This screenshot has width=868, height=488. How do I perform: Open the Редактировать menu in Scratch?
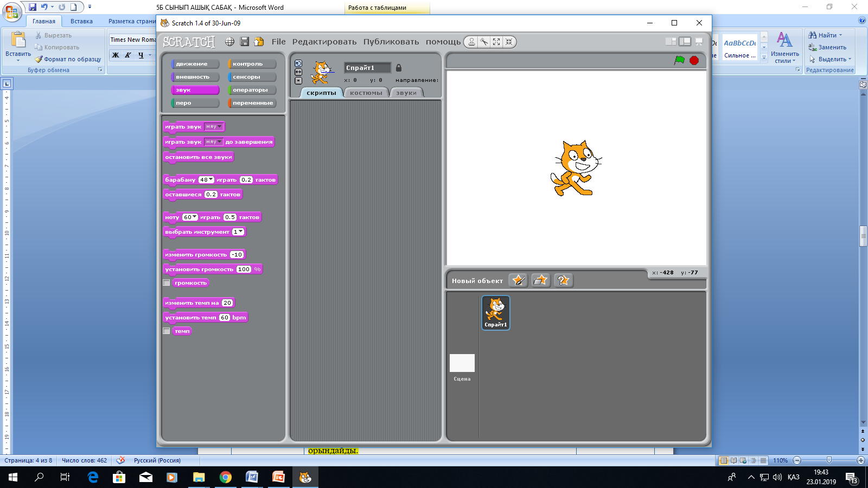[x=324, y=42]
